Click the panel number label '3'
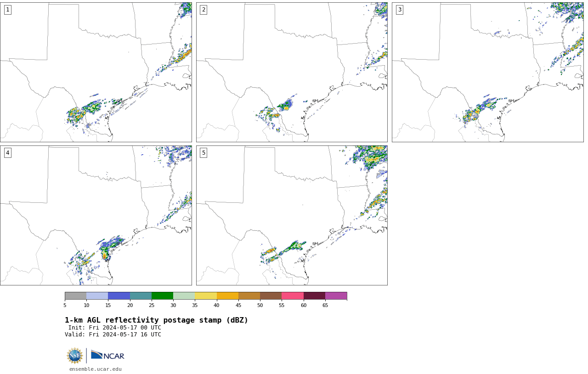Viewport: 588px width, 374px height. [399, 10]
